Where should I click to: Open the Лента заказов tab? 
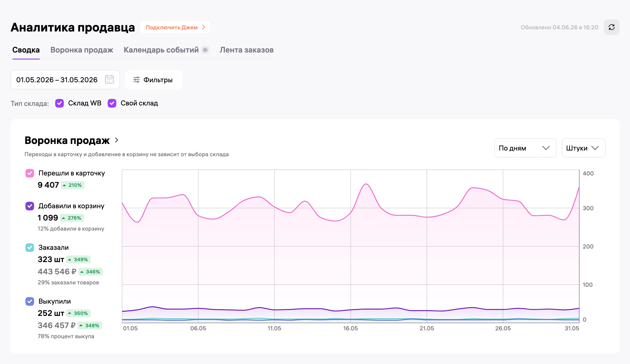[x=247, y=50]
